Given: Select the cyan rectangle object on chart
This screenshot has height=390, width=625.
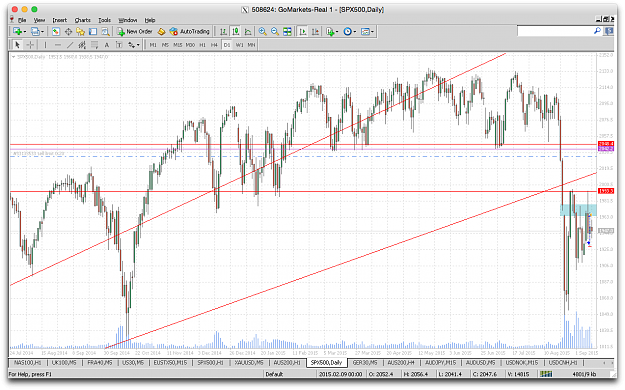Looking at the screenshot, I should point(578,210).
